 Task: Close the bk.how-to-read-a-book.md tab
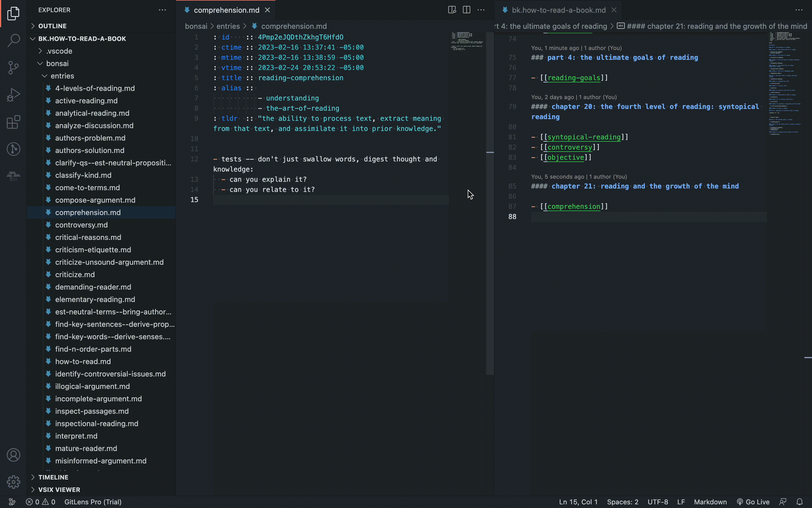click(614, 10)
